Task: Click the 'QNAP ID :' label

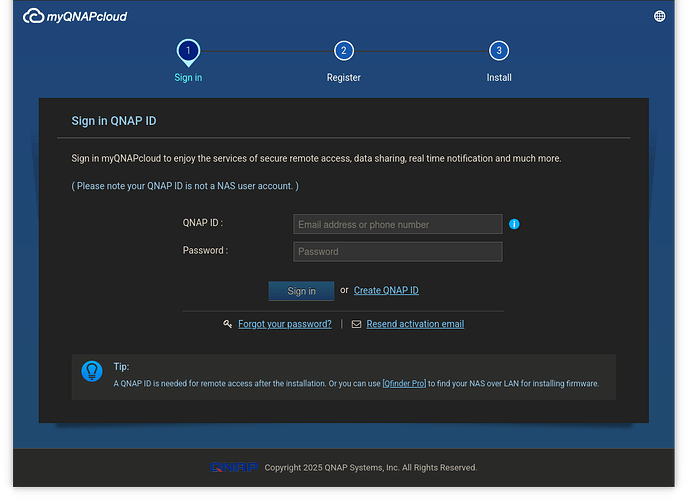Action: pyautogui.click(x=203, y=223)
